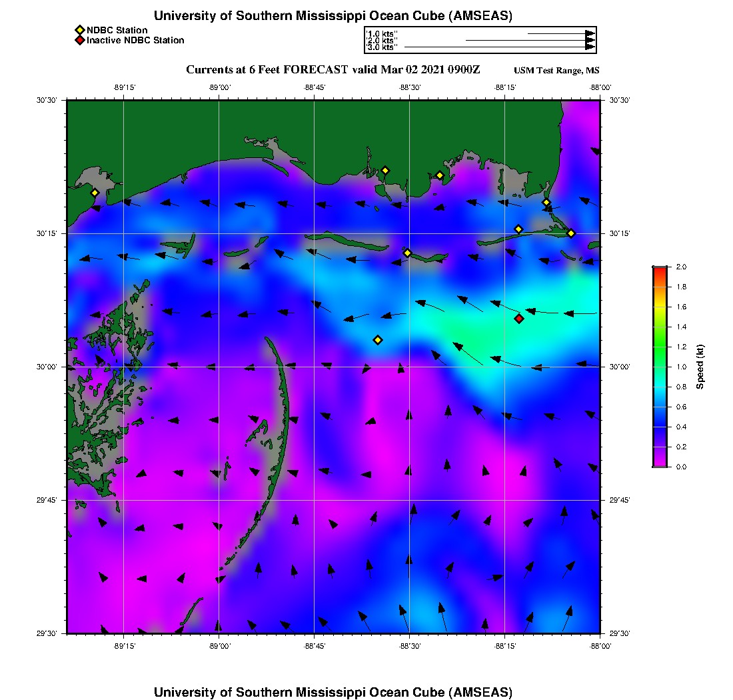Select the northernmost yellow NDBC station marker
Screen dimensions: 733x700
pos(384,170)
